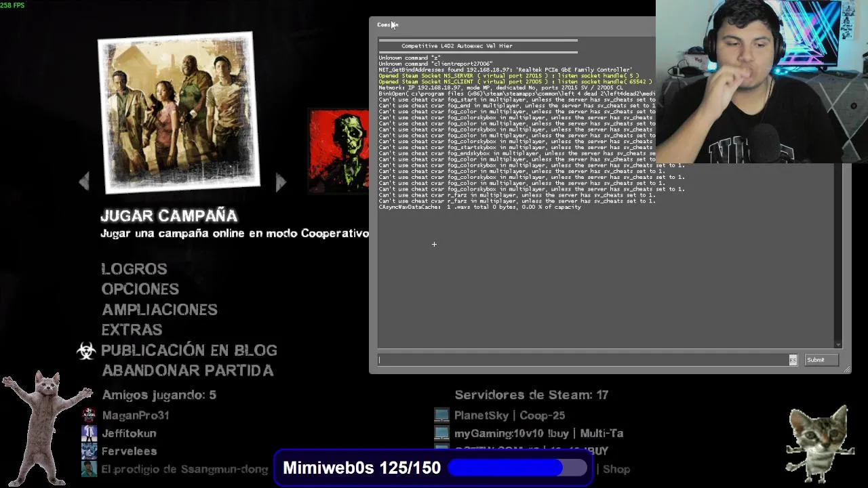Open the OPCIONES menu item

[140, 289]
